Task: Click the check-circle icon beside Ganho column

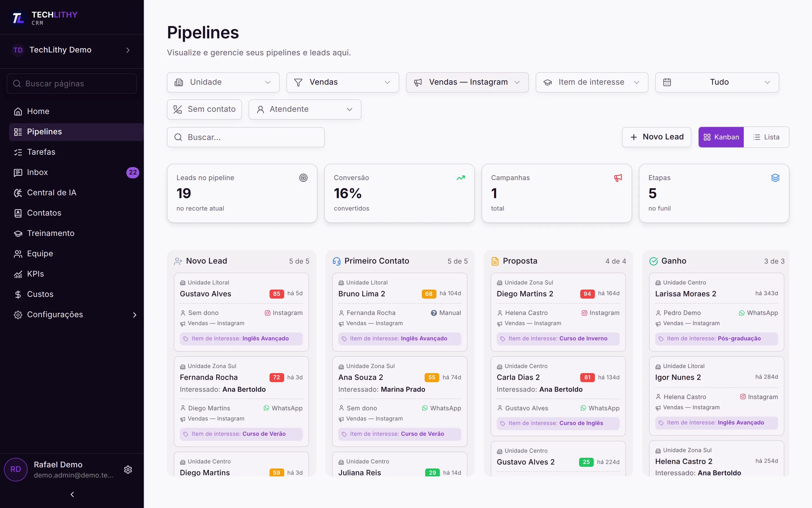Action: click(653, 261)
